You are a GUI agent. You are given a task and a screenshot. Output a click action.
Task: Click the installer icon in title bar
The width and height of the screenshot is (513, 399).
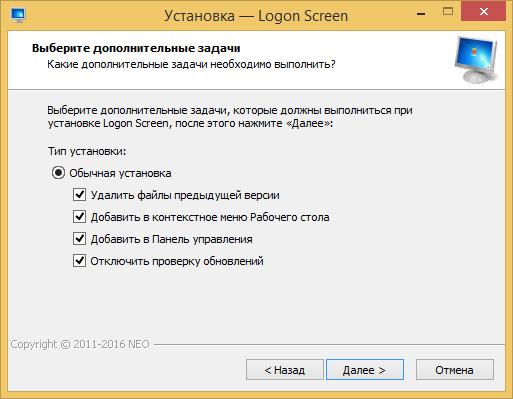pos(18,15)
